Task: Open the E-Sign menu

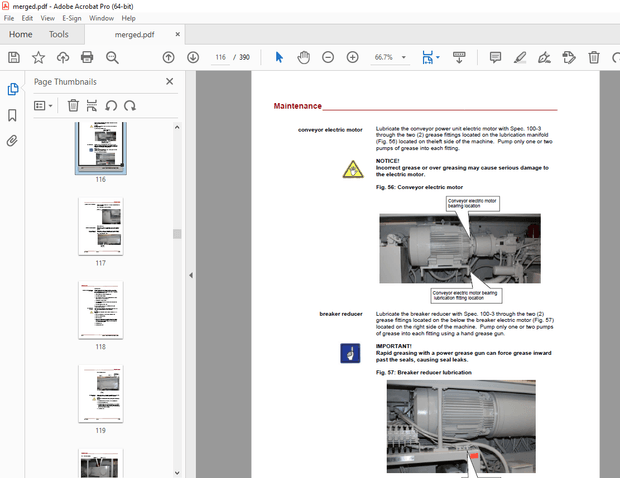Action: pyautogui.click(x=72, y=18)
